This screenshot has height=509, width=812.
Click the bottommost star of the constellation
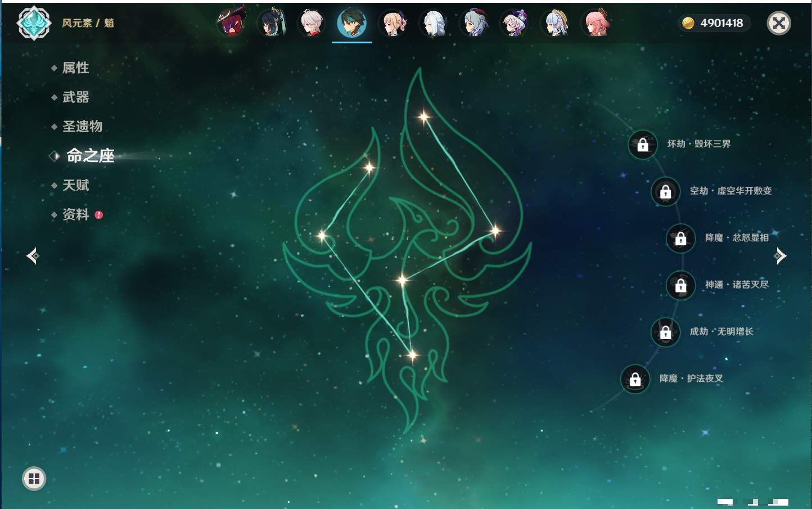click(x=412, y=355)
